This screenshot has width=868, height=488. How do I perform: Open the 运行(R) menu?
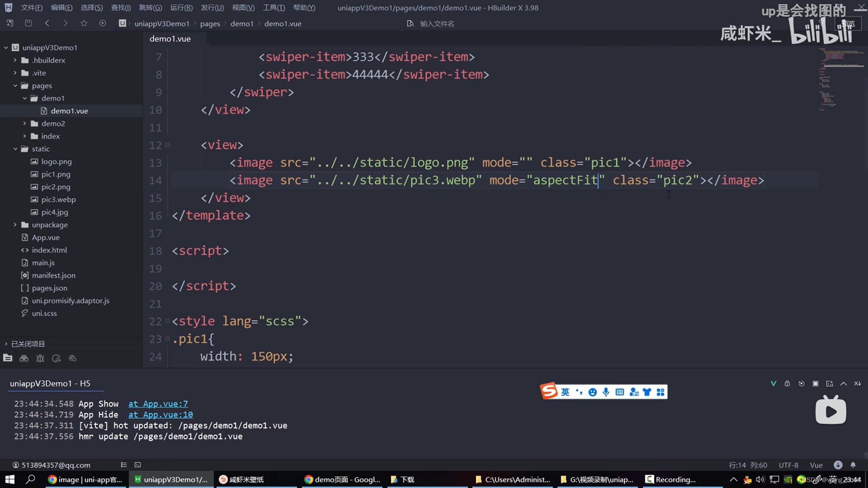(181, 8)
